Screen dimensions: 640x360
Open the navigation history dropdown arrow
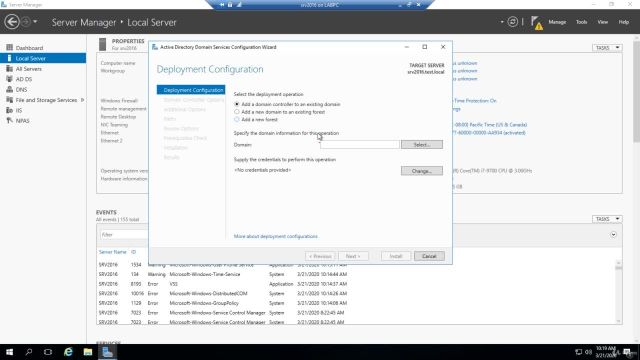coord(35,22)
